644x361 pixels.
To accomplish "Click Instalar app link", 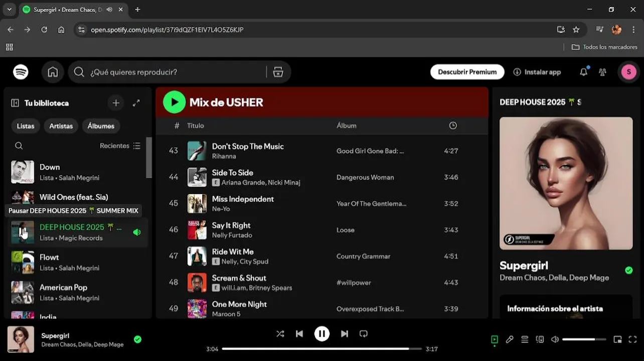I will click(537, 72).
